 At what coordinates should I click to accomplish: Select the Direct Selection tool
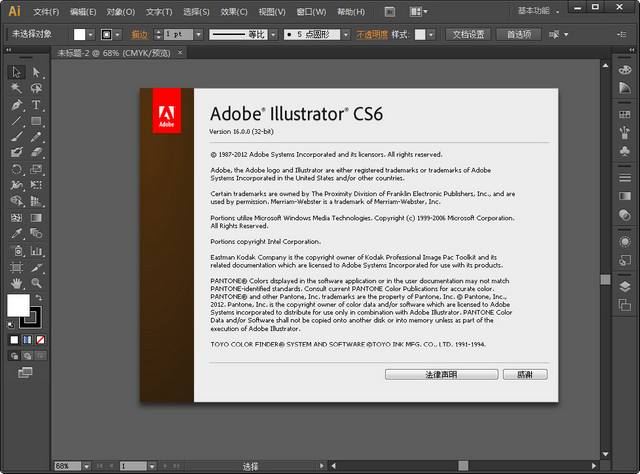pyautogui.click(x=36, y=72)
